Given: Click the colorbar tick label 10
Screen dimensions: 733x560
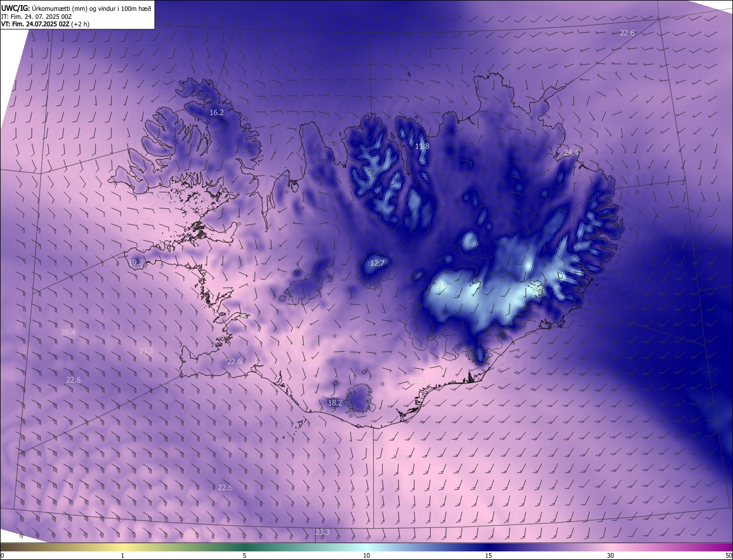Looking at the screenshot, I should [x=366, y=555].
